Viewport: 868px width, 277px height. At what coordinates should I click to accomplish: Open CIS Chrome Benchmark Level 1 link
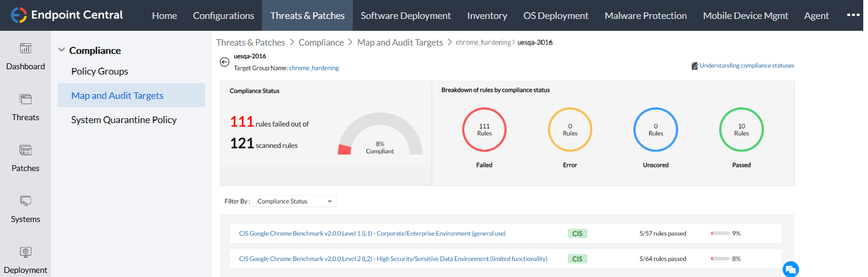[x=372, y=233]
